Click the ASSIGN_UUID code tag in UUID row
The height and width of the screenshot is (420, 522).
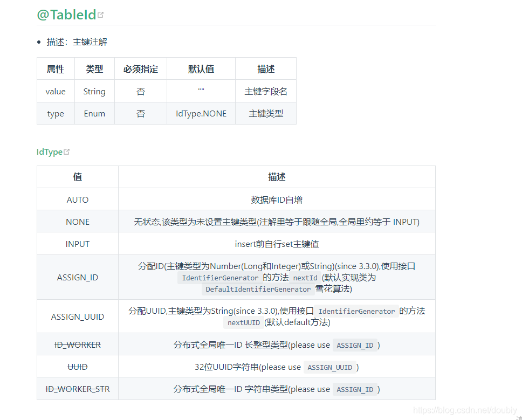point(330,367)
